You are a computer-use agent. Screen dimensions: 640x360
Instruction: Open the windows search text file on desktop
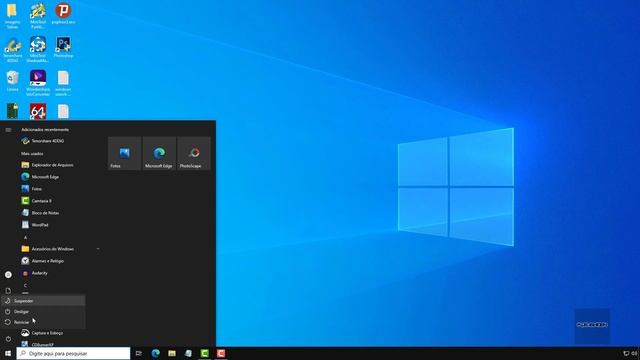(63, 83)
